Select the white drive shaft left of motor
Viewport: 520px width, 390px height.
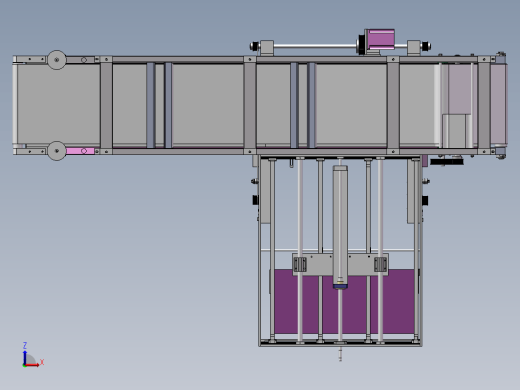coord(315,46)
